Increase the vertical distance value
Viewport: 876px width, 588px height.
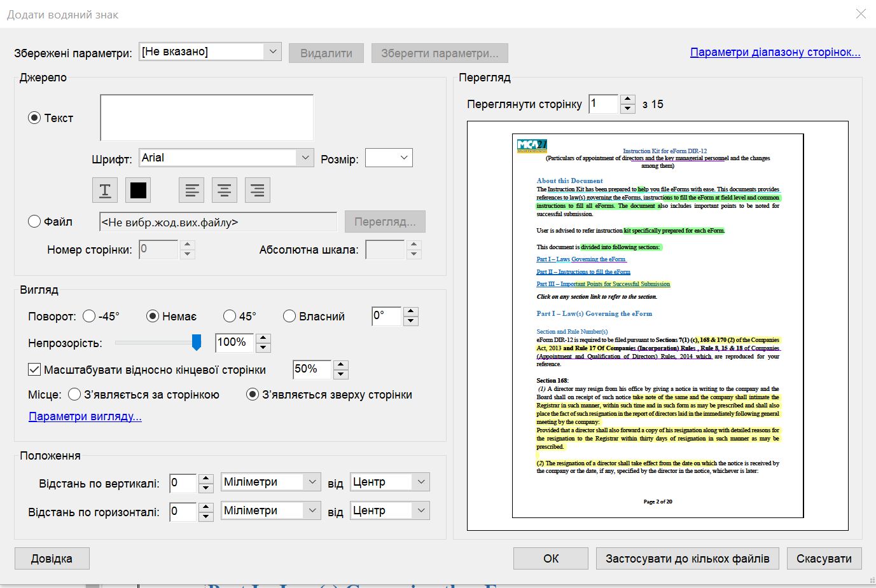[205, 478]
